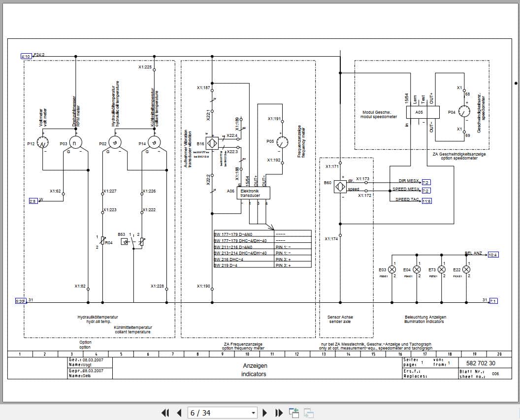Click the B60 axle sensor symbol
This screenshot has height=420, width=520.
[x=340, y=187]
